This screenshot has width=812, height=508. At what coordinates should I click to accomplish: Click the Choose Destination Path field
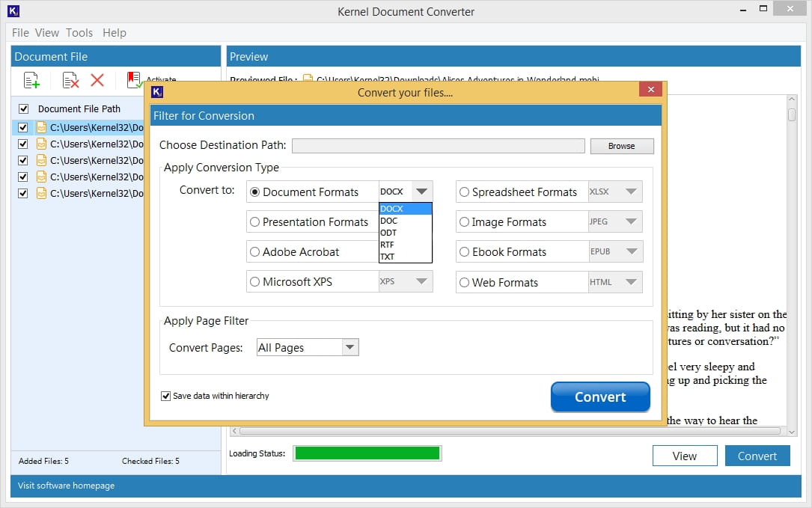[x=438, y=146]
